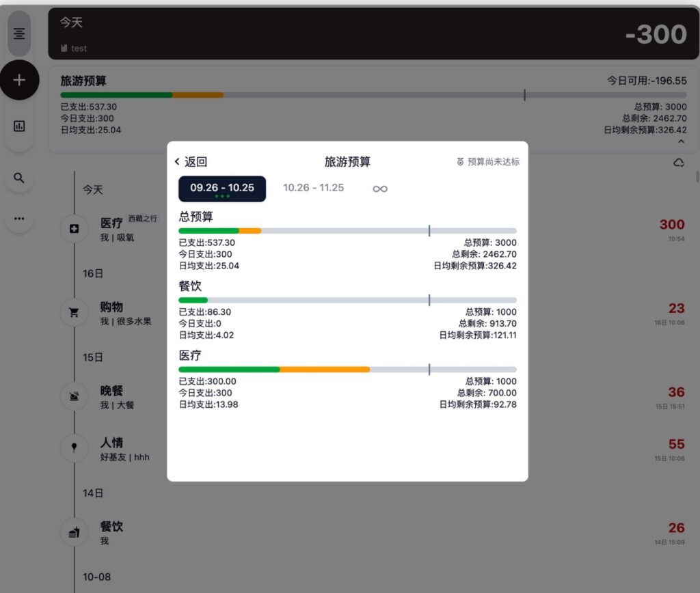Click the medical category icon beside 医疗
The height and width of the screenshot is (593, 700).
[75, 229]
